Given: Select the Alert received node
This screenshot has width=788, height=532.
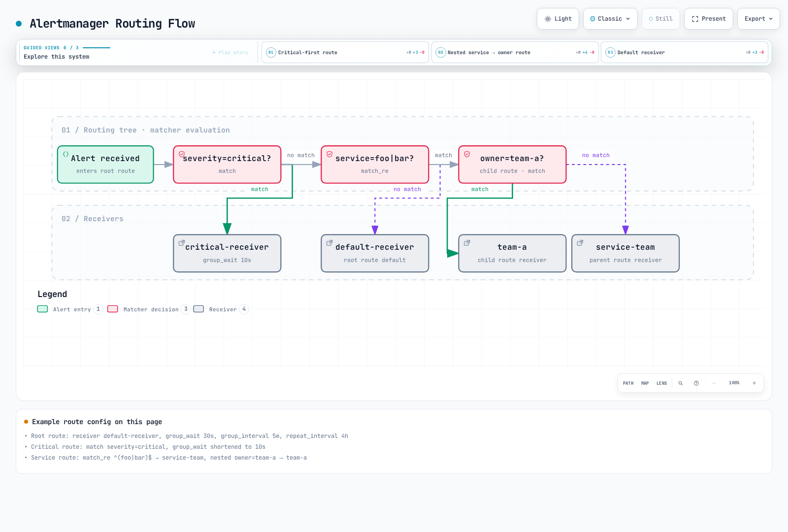Looking at the screenshot, I should (105, 165).
